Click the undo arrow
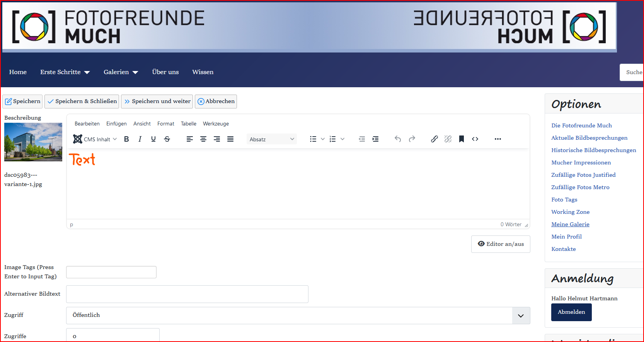Image resolution: width=644 pixels, height=342 pixels. 398,139
